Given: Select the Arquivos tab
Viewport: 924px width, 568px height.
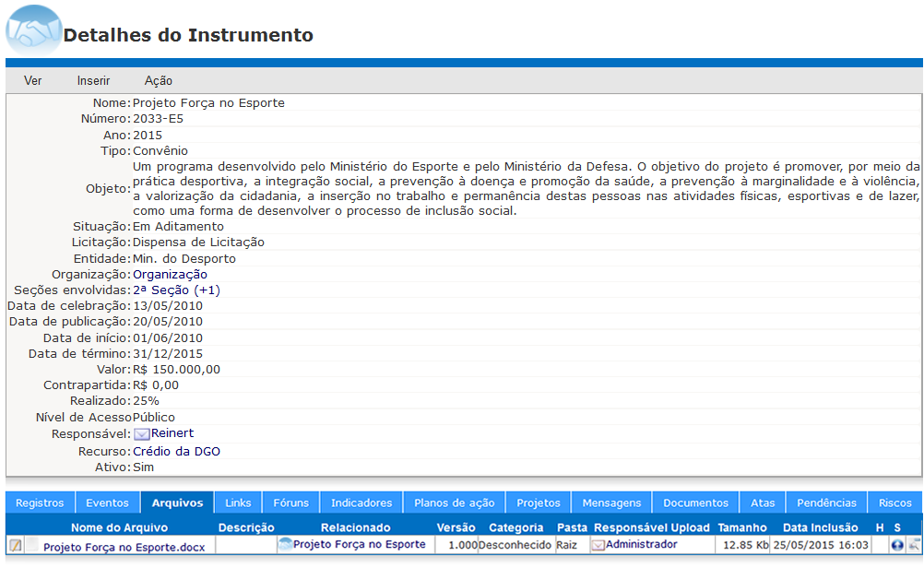Looking at the screenshot, I should (177, 503).
